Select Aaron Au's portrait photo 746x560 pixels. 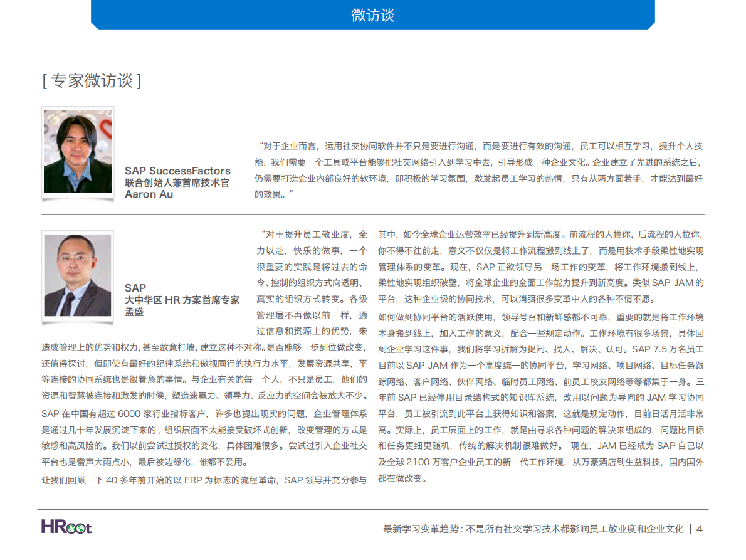(78, 151)
